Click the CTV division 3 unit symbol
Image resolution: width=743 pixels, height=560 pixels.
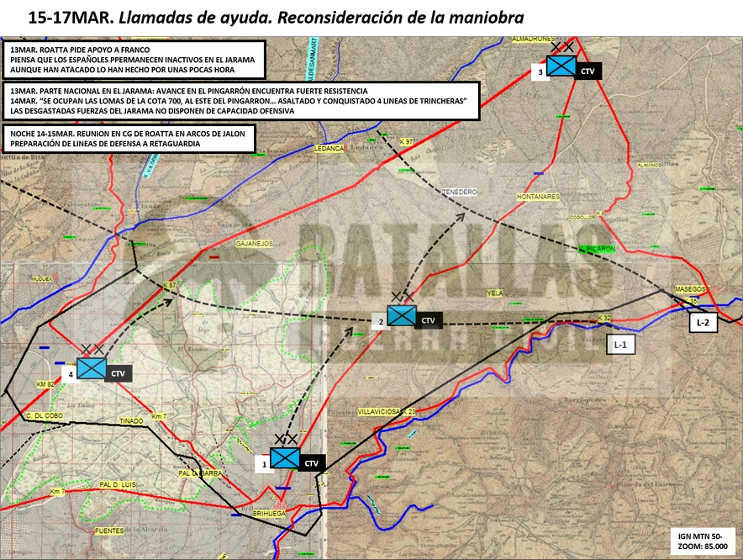561,66
